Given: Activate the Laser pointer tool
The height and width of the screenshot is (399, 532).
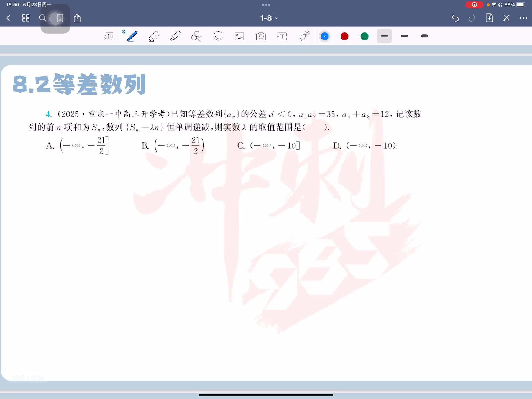Looking at the screenshot, I should pos(304,36).
